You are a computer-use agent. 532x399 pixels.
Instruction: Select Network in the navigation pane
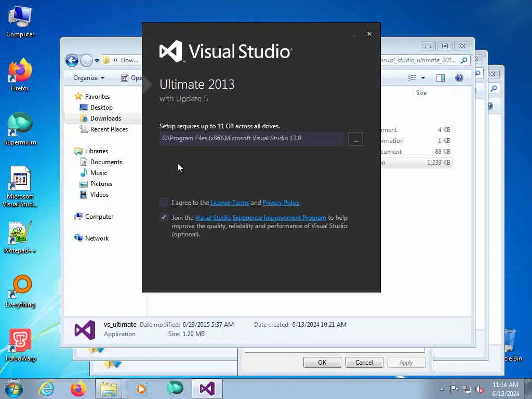pyautogui.click(x=97, y=238)
